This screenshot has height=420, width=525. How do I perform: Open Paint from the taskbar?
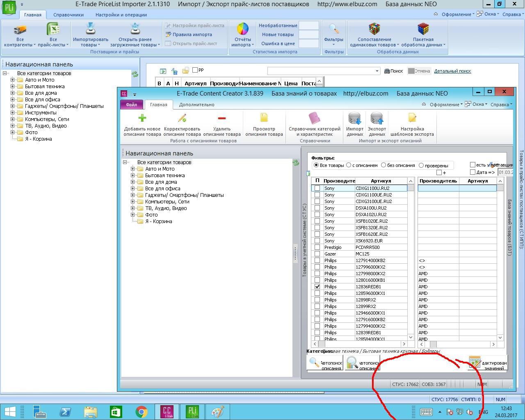click(218, 412)
